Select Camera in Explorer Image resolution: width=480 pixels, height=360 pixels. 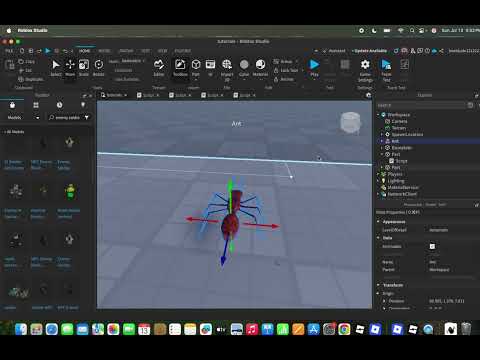point(399,121)
